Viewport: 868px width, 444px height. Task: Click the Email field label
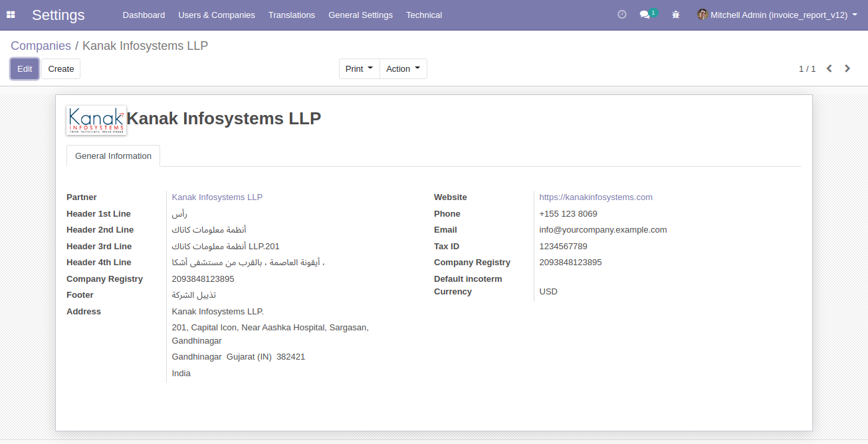click(445, 230)
